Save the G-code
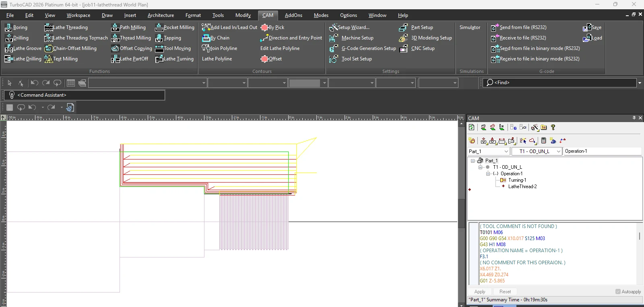 coord(592,27)
